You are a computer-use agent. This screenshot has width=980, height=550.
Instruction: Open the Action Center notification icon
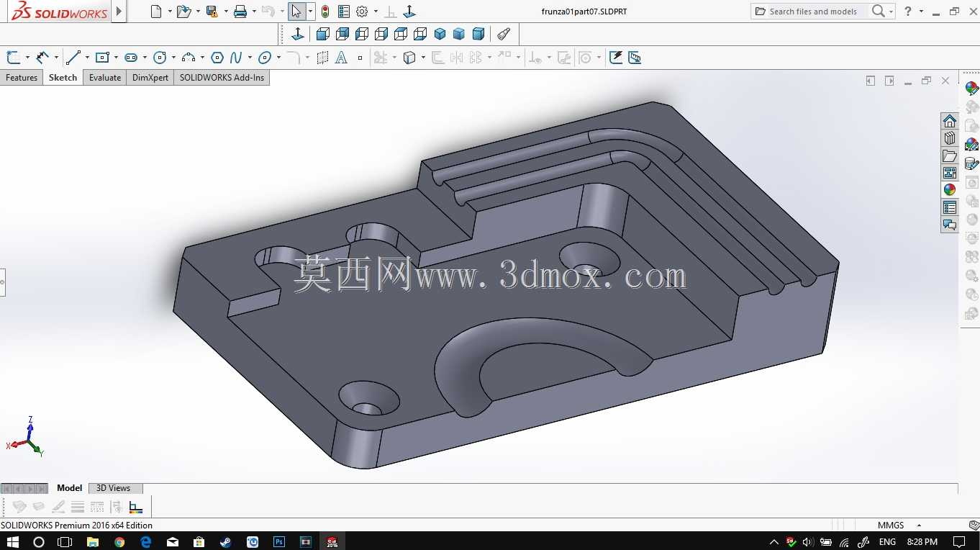pyautogui.click(x=959, y=541)
